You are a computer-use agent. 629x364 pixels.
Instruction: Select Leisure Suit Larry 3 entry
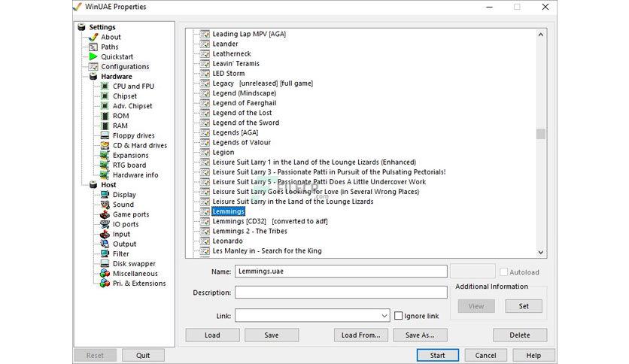click(329, 172)
